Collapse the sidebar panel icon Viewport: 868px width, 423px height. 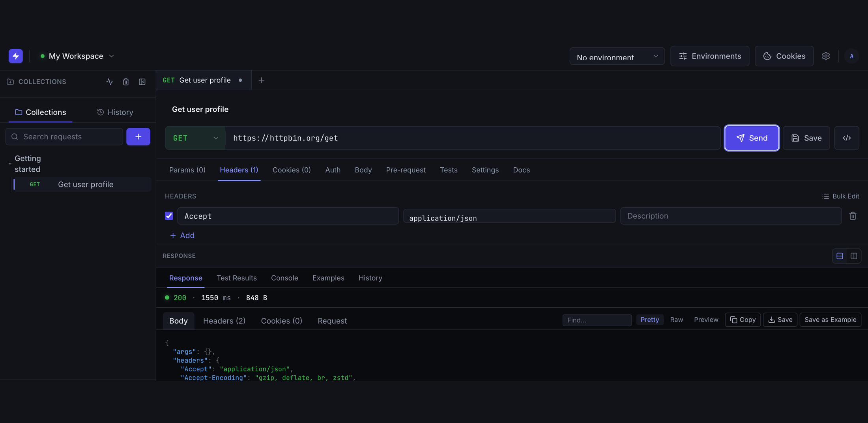[142, 82]
